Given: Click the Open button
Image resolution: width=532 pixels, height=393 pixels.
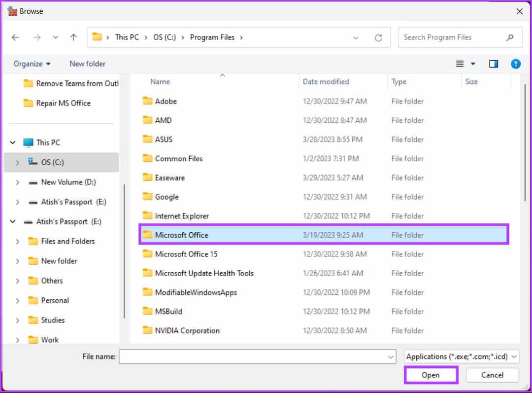Looking at the screenshot, I should click(431, 375).
